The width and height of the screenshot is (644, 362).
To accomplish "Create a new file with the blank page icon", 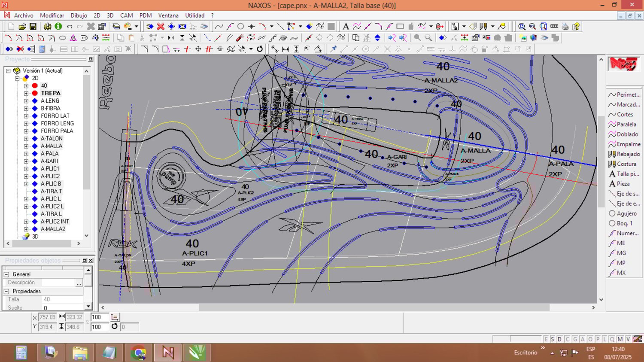I will coord(12,27).
